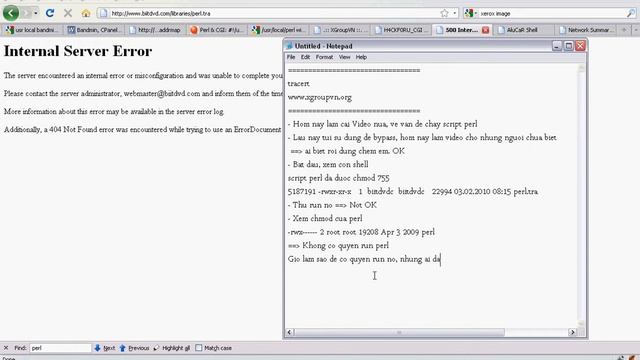Click the Notepad title bar icon

pos(289,46)
